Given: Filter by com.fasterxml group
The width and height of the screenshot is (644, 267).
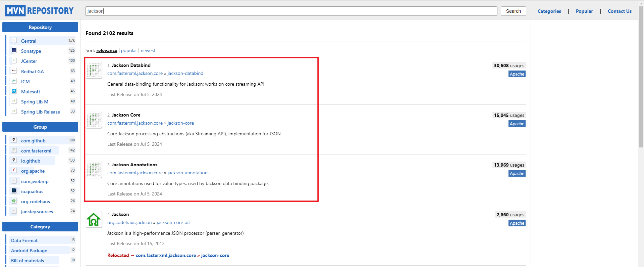Looking at the screenshot, I should click(x=36, y=151).
